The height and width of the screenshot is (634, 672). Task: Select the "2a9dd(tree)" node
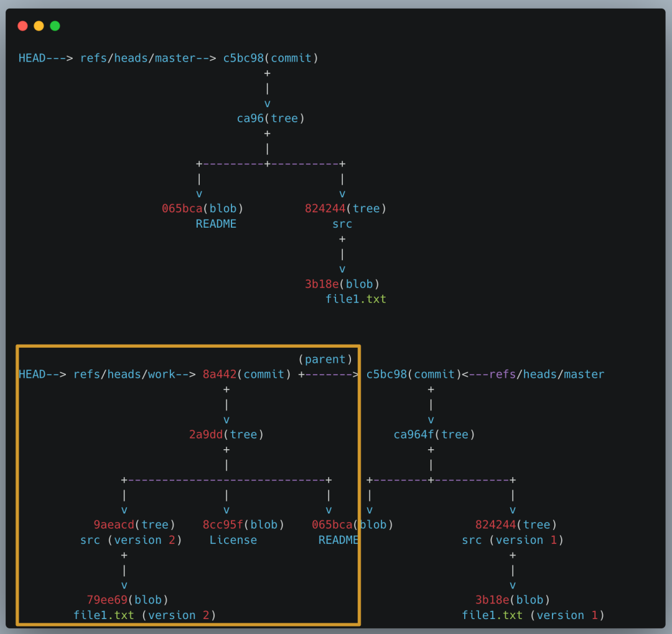click(226, 435)
